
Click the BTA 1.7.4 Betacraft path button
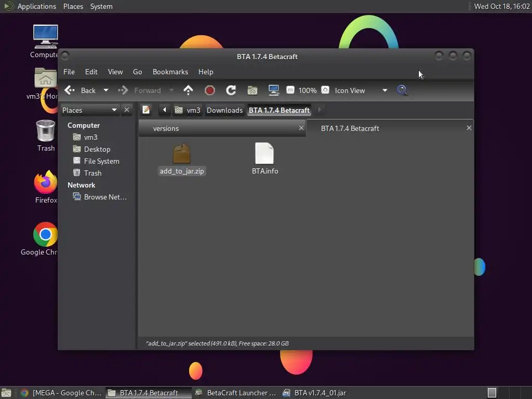coord(279,110)
